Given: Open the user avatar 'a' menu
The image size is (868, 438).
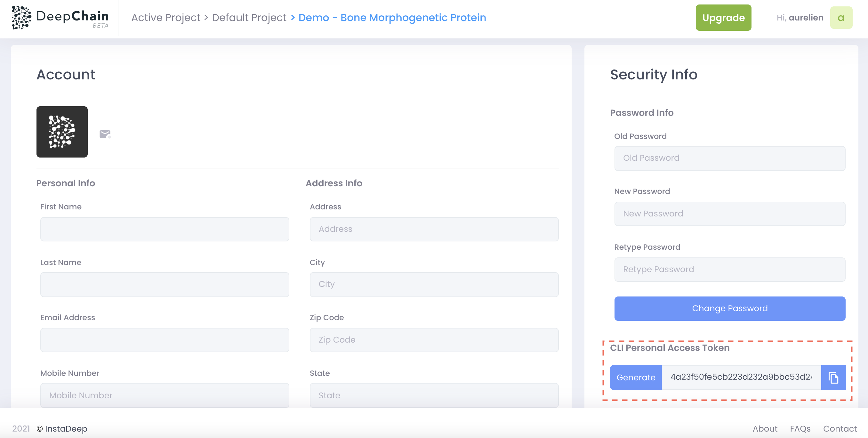Looking at the screenshot, I should coord(841,18).
